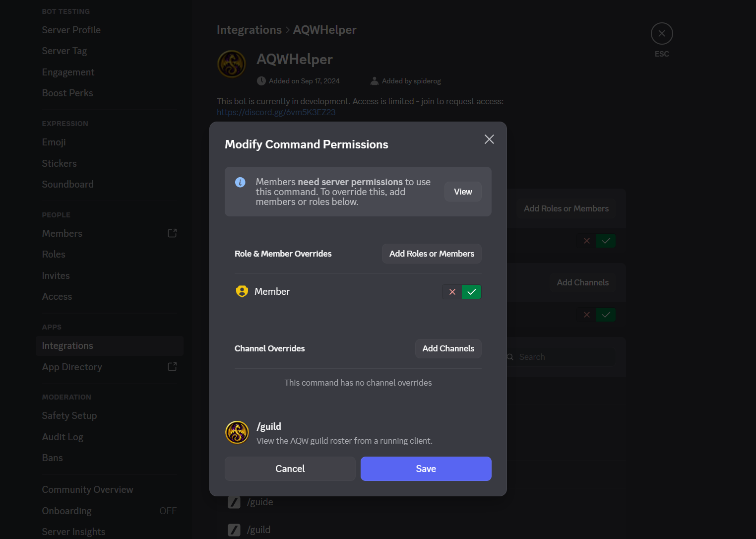
Task: Click the info icon in permissions notice
Action: [240, 182]
